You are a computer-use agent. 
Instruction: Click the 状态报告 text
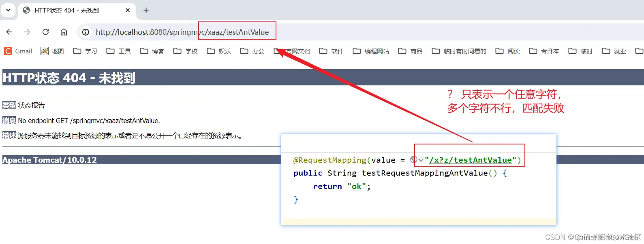32,105
